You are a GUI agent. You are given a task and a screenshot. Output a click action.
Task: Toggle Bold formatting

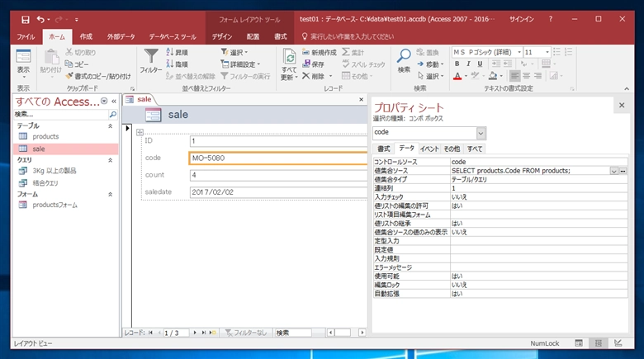point(457,64)
